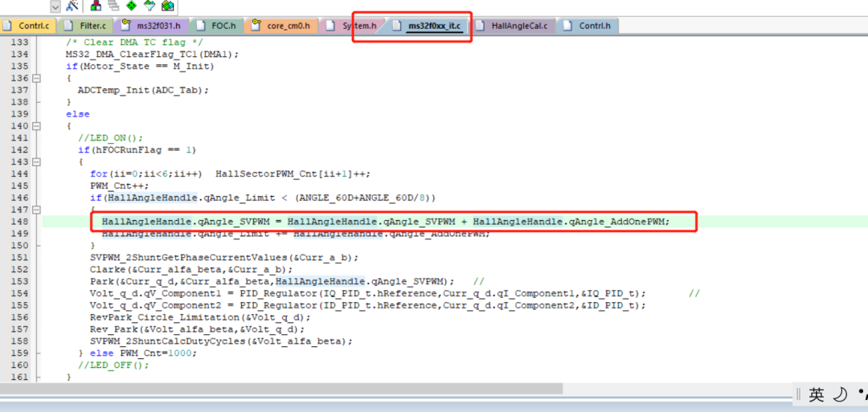The image size is (868, 412).
Task: Collapse the code block at line 147
Action: point(36,210)
